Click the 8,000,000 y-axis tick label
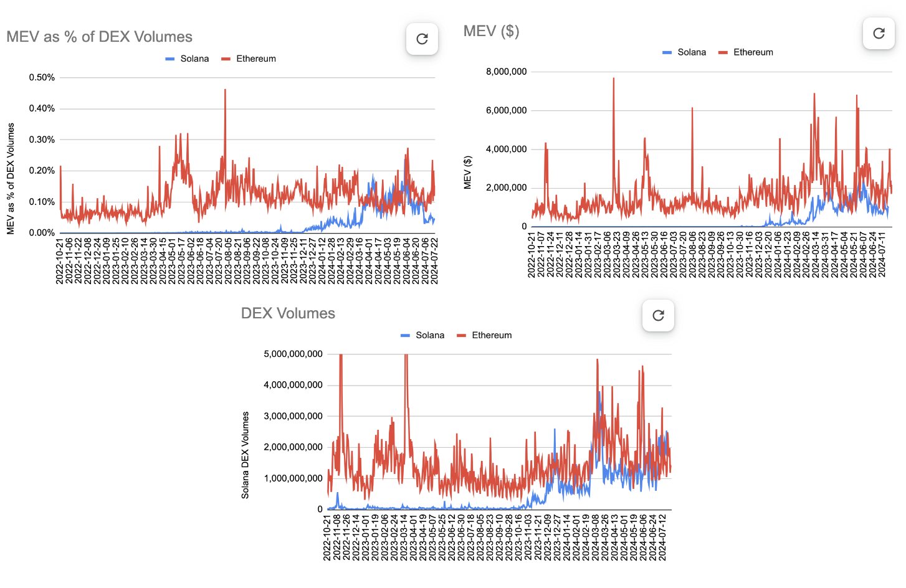The width and height of the screenshot is (906, 588). (x=506, y=72)
